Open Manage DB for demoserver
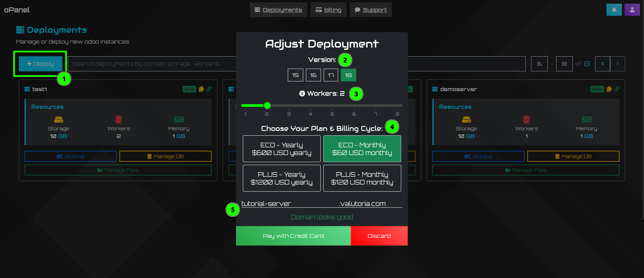Viewport: 644px width, 278px height. [x=573, y=156]
